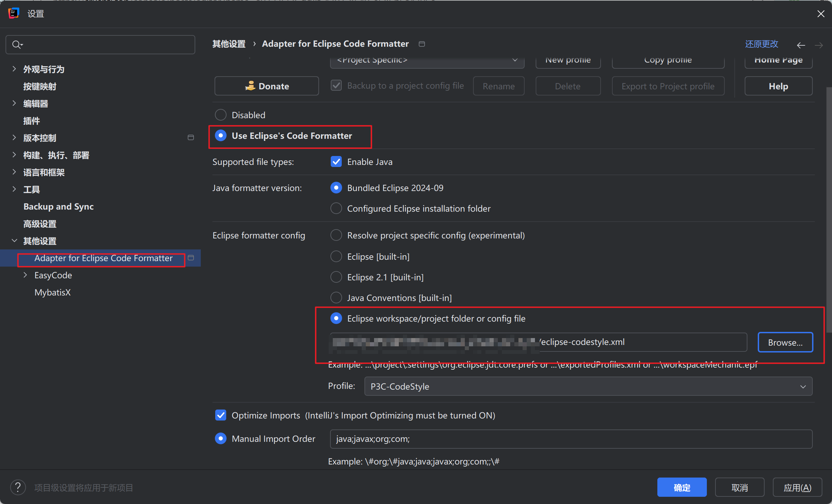The image size is (832, 504).
Task: Go forward with the right arrow
Action: (819, 45)
